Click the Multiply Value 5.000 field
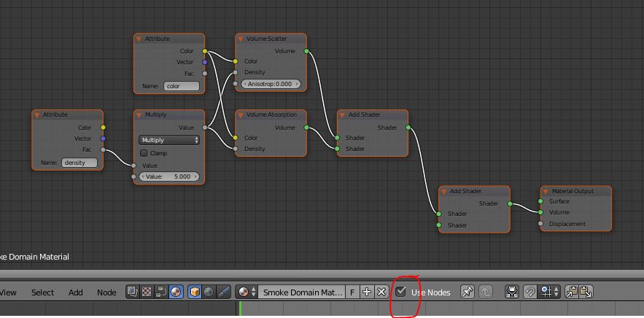The image size is (644, 318). (169, 177)
